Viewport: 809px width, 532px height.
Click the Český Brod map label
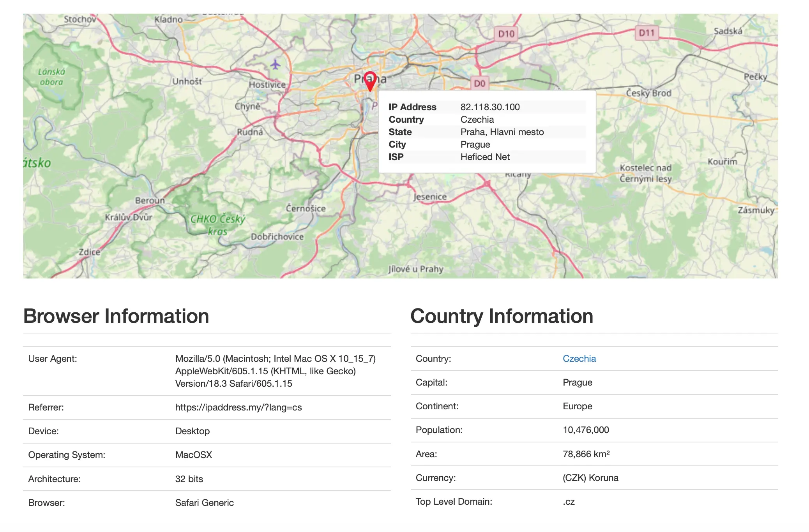[x=648, y=93]
